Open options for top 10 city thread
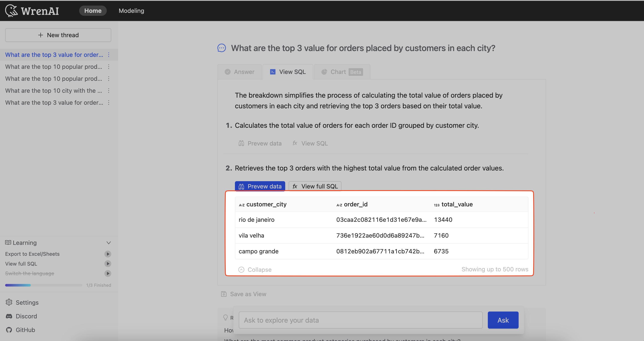Viewport: 644px width, 341px height. tap(108, 91)
